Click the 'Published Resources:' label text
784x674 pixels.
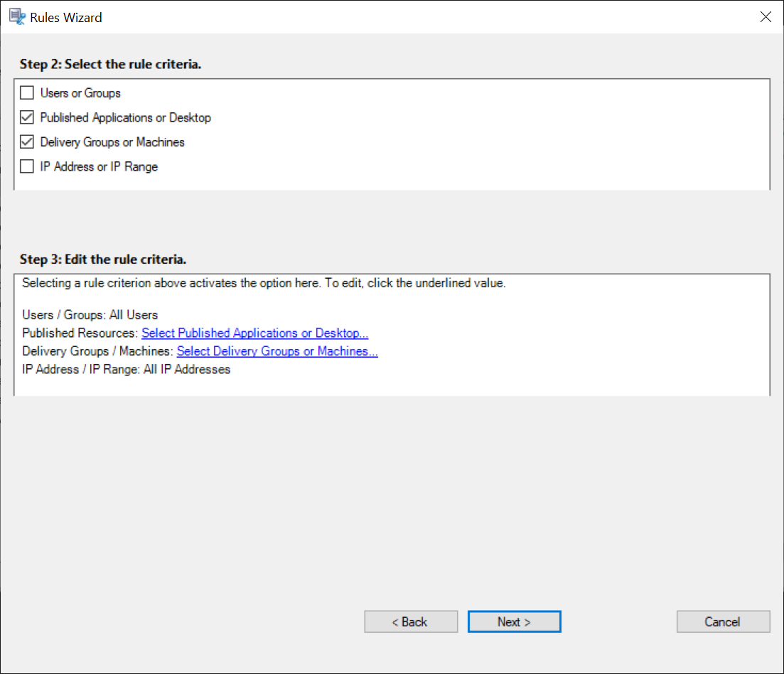[80, 333]
